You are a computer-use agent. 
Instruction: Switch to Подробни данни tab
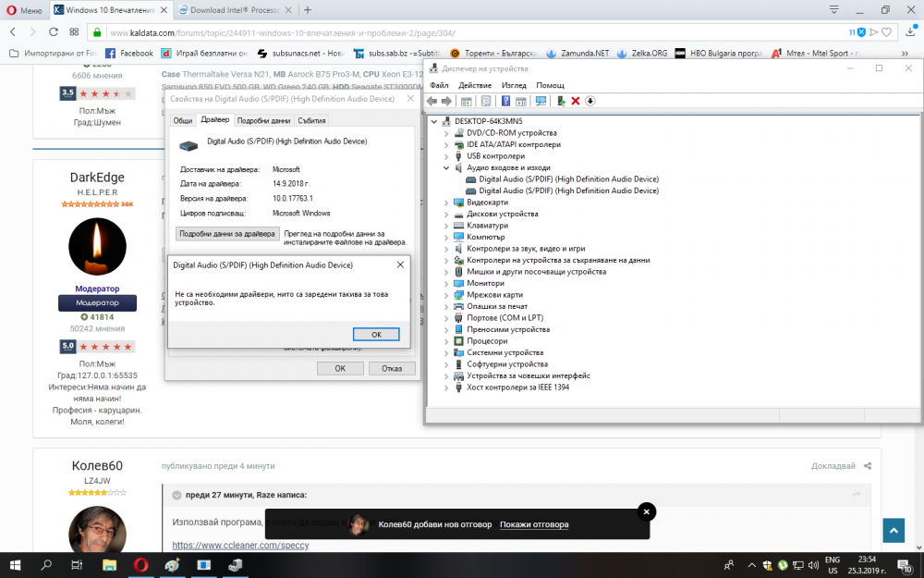263,120
